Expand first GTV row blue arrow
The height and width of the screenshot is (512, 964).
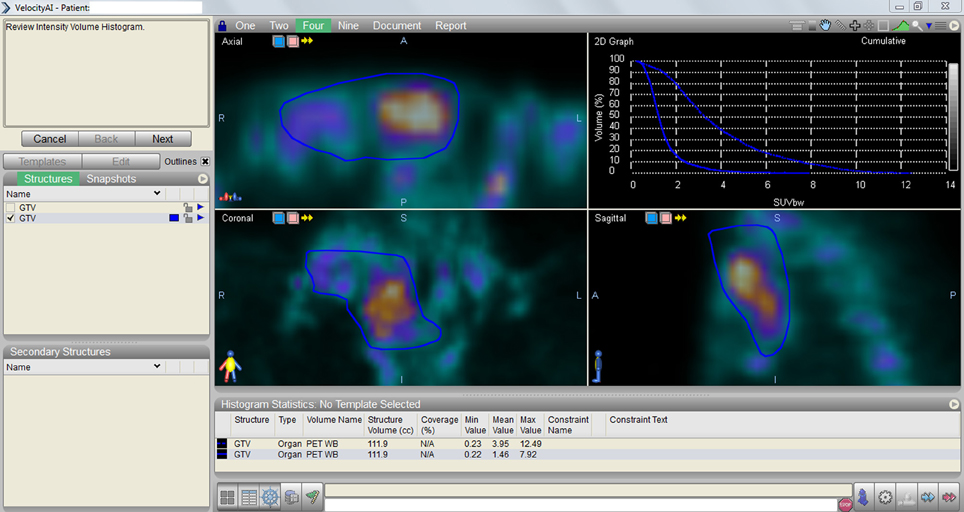(200, 207)
